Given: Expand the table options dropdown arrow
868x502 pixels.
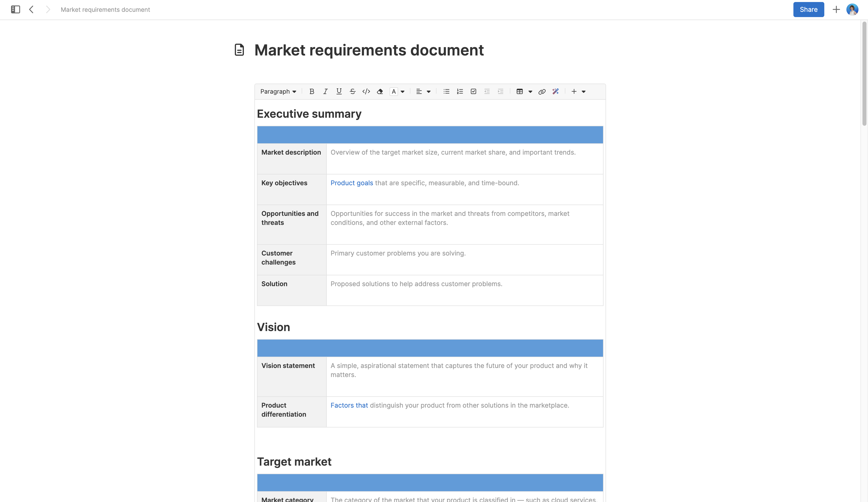Looking at the screenshot, I should point(530,92).
